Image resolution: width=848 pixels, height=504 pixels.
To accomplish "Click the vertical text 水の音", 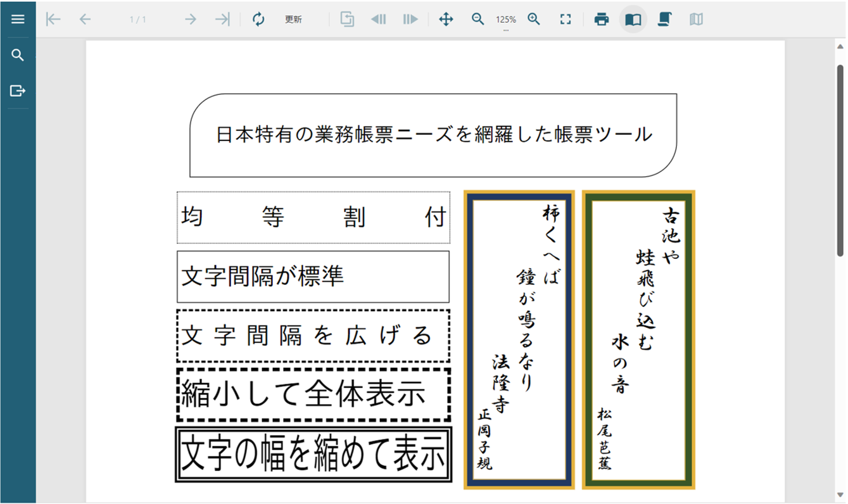I will coord(620,364).
